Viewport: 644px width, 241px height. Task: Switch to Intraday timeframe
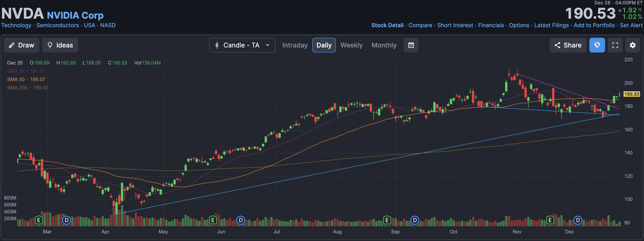point(295,45)
